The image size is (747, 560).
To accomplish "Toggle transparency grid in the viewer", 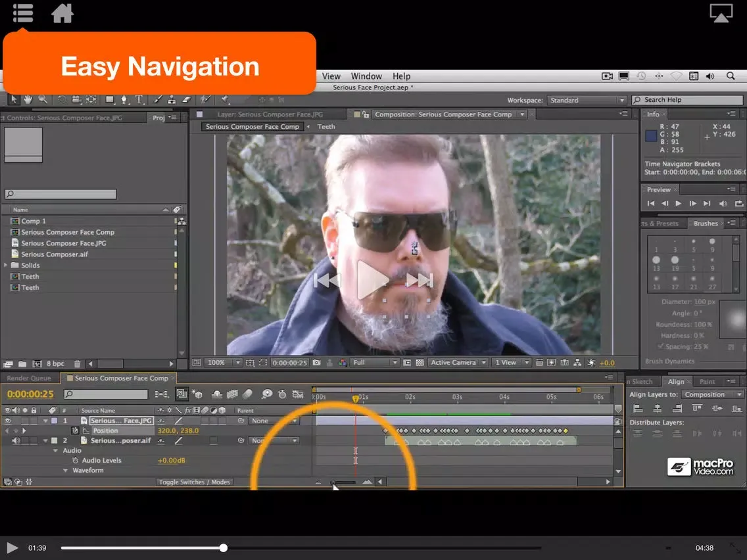I will (420, 363).
